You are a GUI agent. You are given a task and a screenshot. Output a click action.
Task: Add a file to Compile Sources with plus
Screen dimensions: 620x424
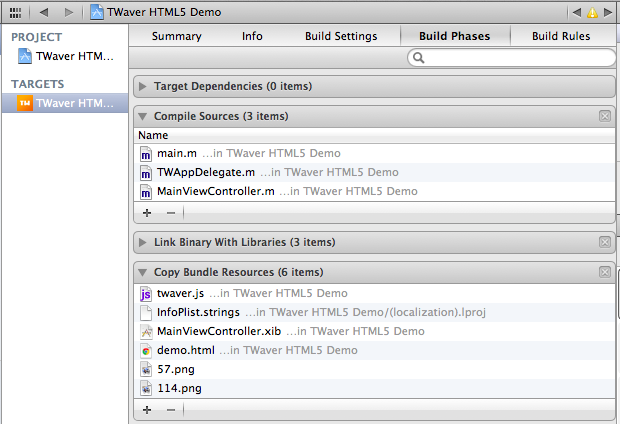[x=147, y=213]
